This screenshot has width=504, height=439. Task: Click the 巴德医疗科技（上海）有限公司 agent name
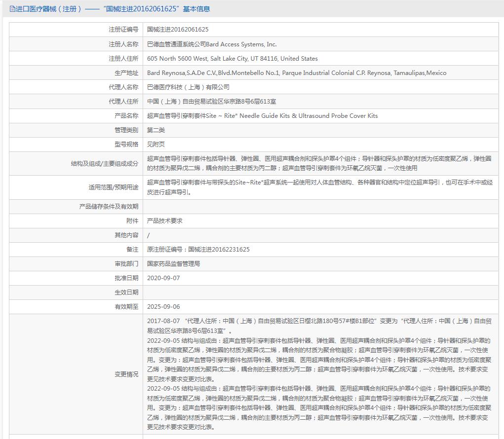coord(189,87)
